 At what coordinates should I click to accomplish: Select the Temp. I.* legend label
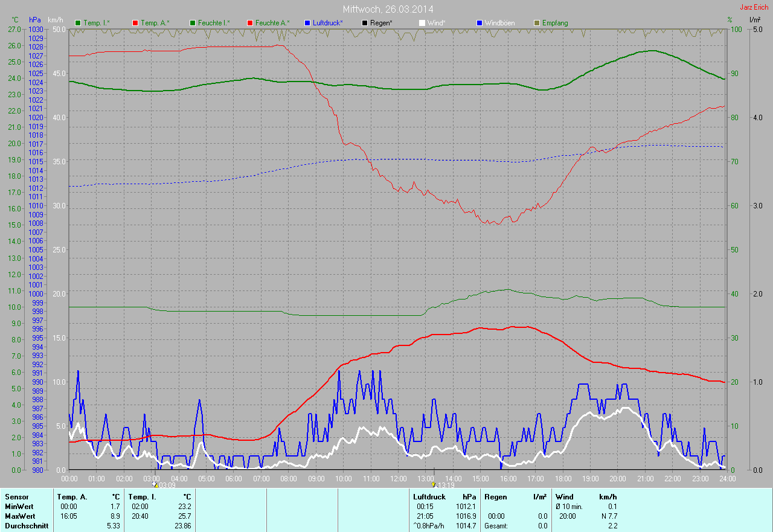coord(97,23)
